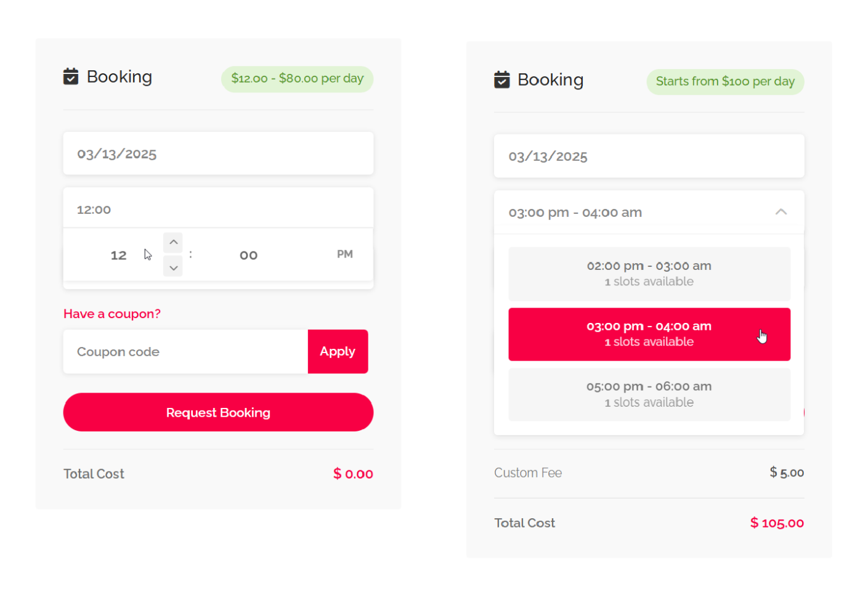
Task: Click the right panel date field
Action: coord(649,157)
